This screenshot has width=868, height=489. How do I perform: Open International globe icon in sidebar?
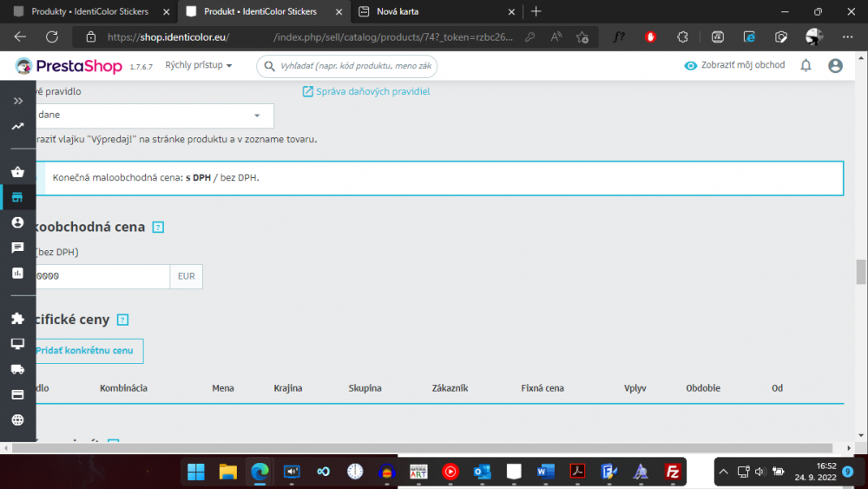pyautogui.click(x=17, y=420)
